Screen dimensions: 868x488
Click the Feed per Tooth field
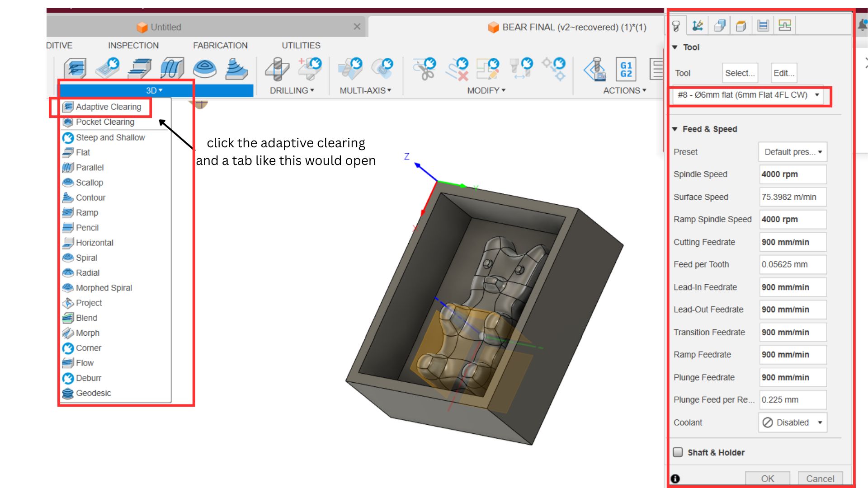click(793, 264)
